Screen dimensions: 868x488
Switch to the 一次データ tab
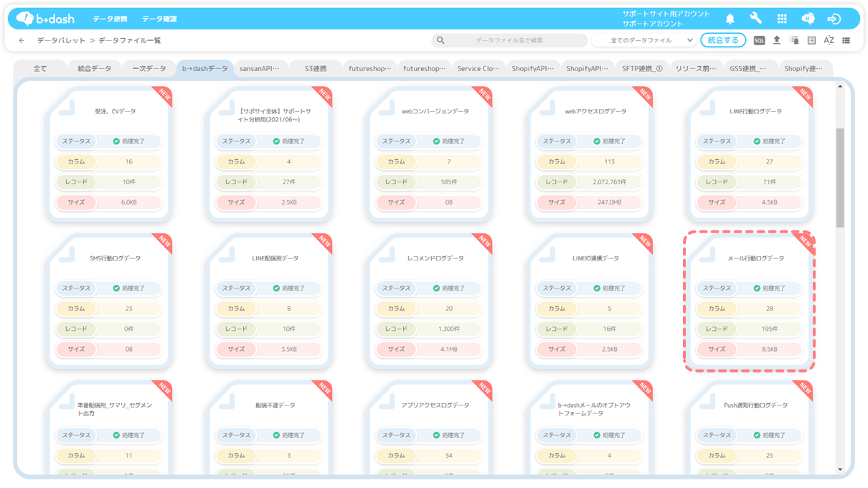click(149, 69)
